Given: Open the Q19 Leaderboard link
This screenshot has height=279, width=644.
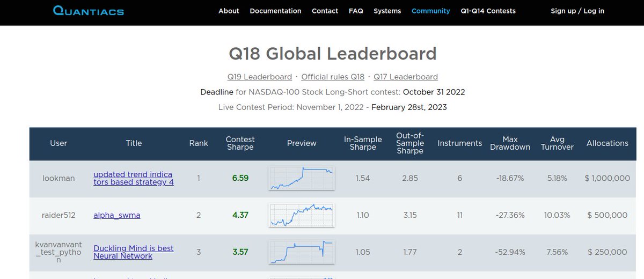Looking at the screenshot, I should [260, 77].
